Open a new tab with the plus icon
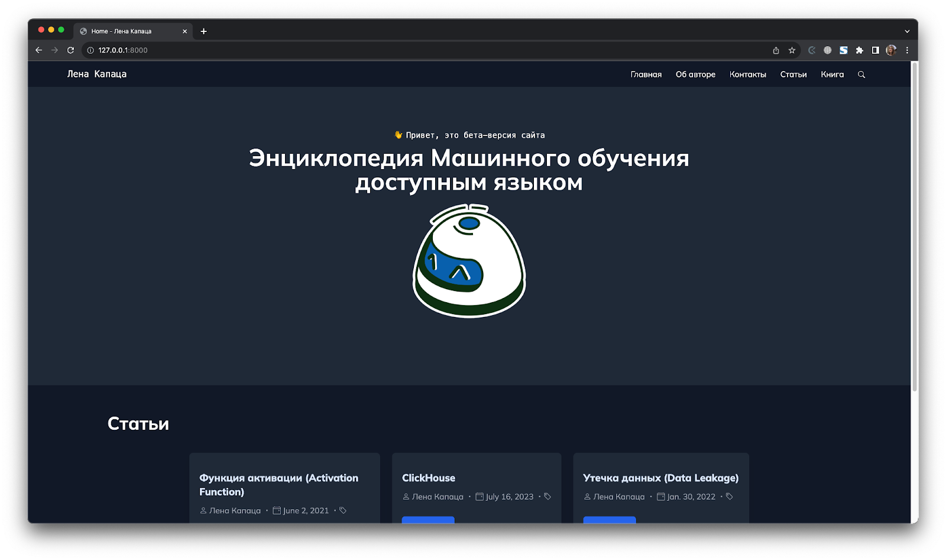This screenshot has height=560, width=946. pyautogui.click(x=203, y=31)
